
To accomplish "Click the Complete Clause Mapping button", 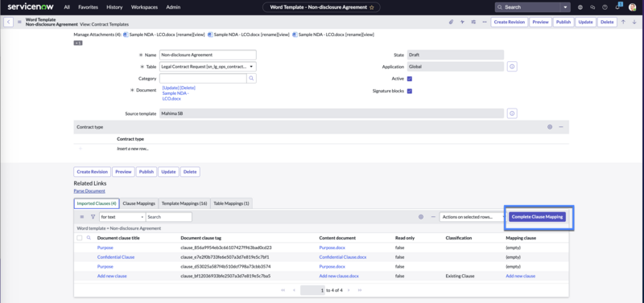I will tap(537, 217).
